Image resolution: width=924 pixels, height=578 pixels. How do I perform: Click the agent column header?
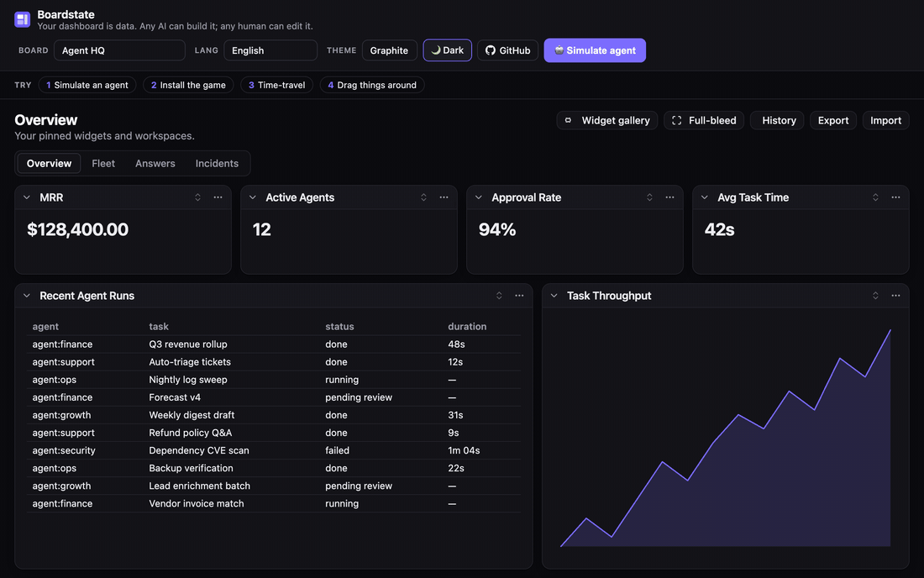45,327
